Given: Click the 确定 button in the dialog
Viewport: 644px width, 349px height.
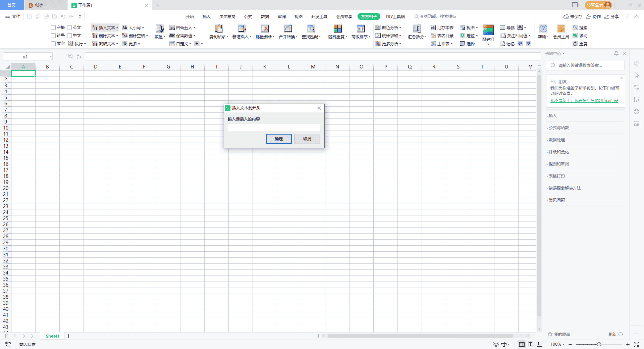Looking at the screenshot, I should coord(279,139).
